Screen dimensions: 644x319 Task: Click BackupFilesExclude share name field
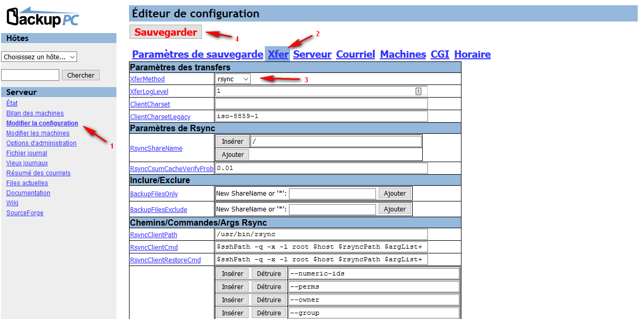332,209
